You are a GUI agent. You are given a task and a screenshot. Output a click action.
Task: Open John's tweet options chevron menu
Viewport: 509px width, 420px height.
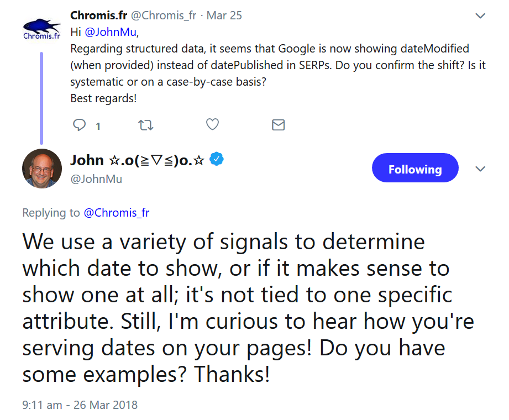click(480, 169)
